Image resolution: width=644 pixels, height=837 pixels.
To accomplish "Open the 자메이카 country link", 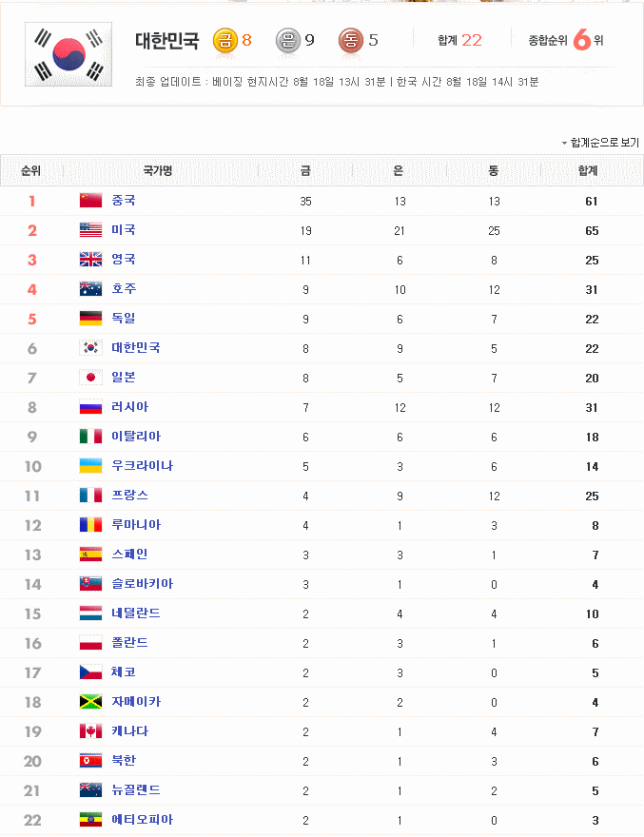I will tap(136, 701).
